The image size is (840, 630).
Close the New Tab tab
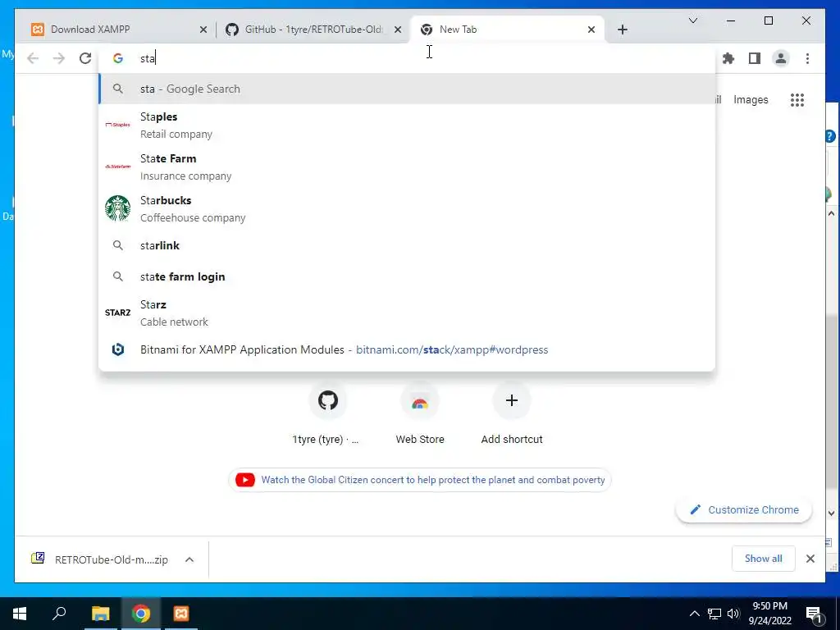[591, 30]
